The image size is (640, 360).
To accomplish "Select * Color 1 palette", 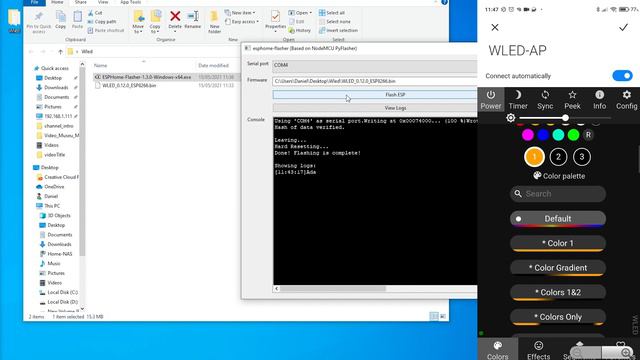I will pos(558,243).
